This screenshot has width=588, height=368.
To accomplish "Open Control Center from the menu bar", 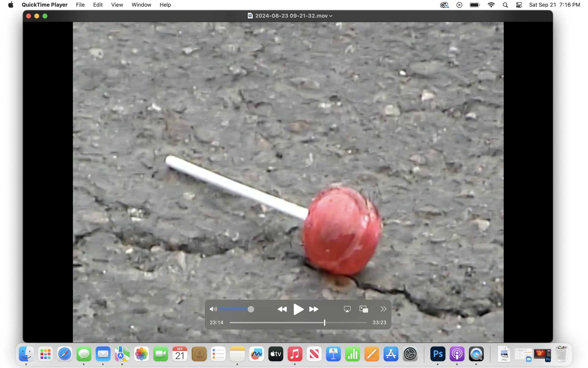I will click(x=519, y=5).
